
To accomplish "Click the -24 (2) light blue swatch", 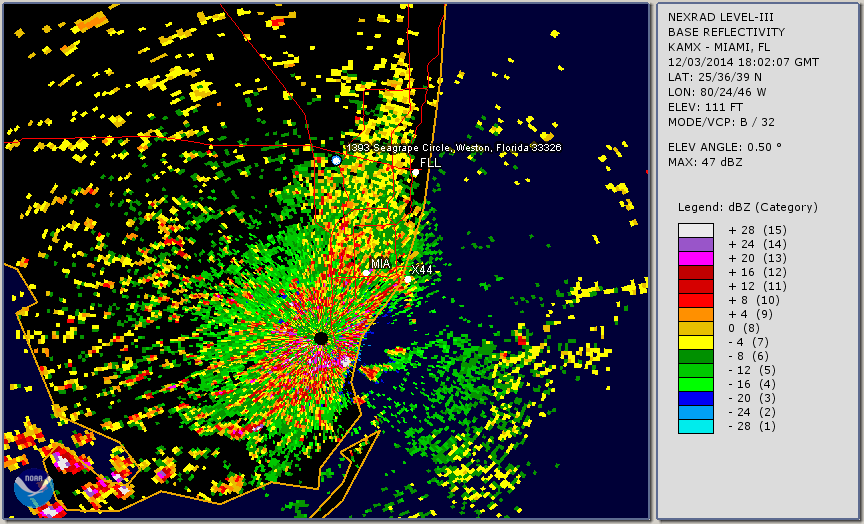I will click(696, 413).
